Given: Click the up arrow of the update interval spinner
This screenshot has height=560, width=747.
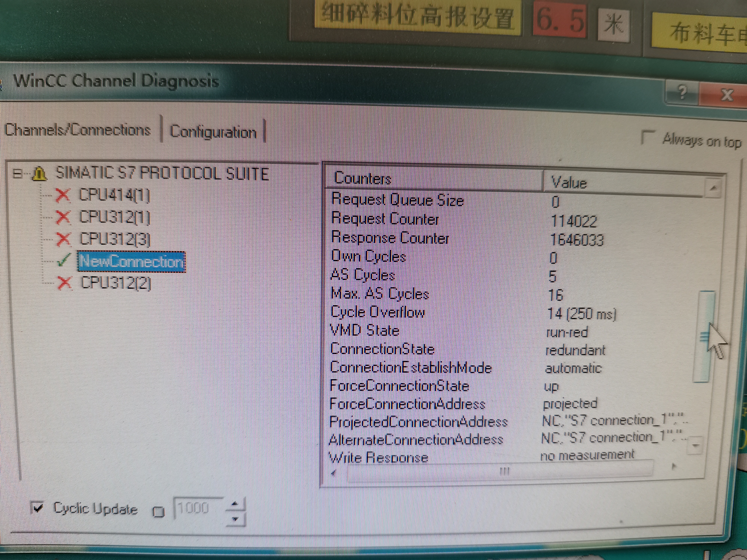Looking at the screenshot, I should (x=235, y=504).
